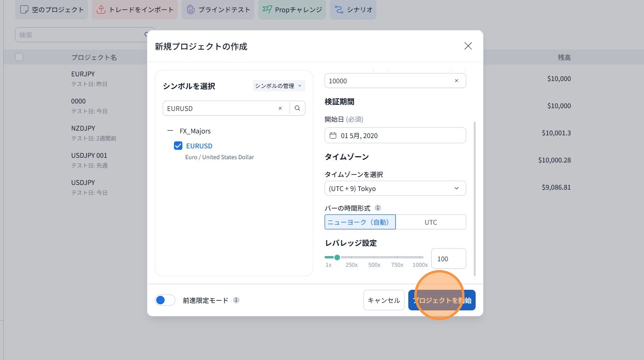This screenshot has width=644, height=360.
Task: Click balance $10,001.3
Action: (x=557, y=133)
